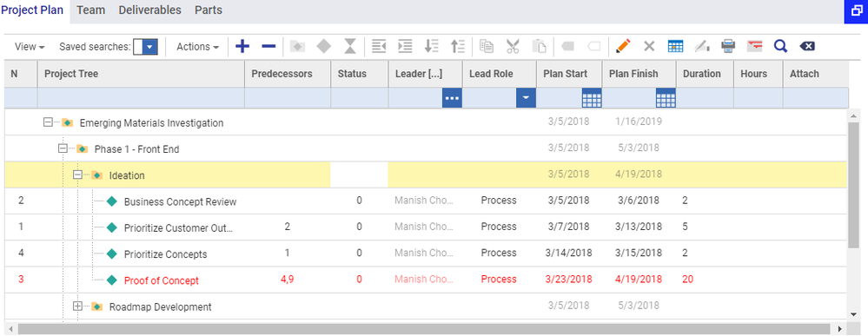Expand the Roadmap Development node
This screenshot has height=336, width=868.
point(77,306)
